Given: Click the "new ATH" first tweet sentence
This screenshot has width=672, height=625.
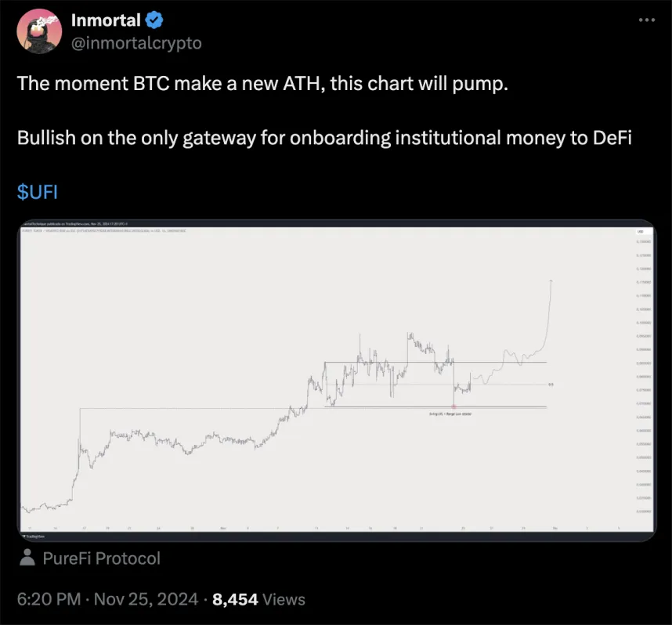Looking at the screenshot, I should (x=262, y=85).
